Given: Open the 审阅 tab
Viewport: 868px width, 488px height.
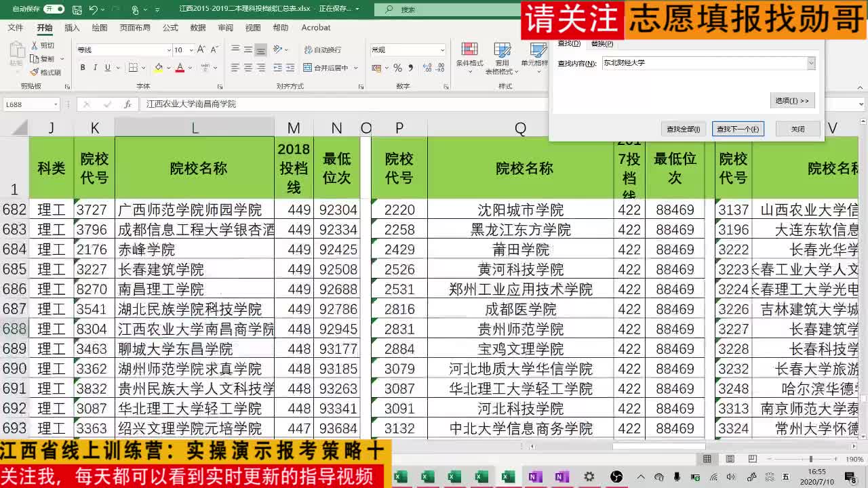Looking at the screenshot, I should pos(226,28).
